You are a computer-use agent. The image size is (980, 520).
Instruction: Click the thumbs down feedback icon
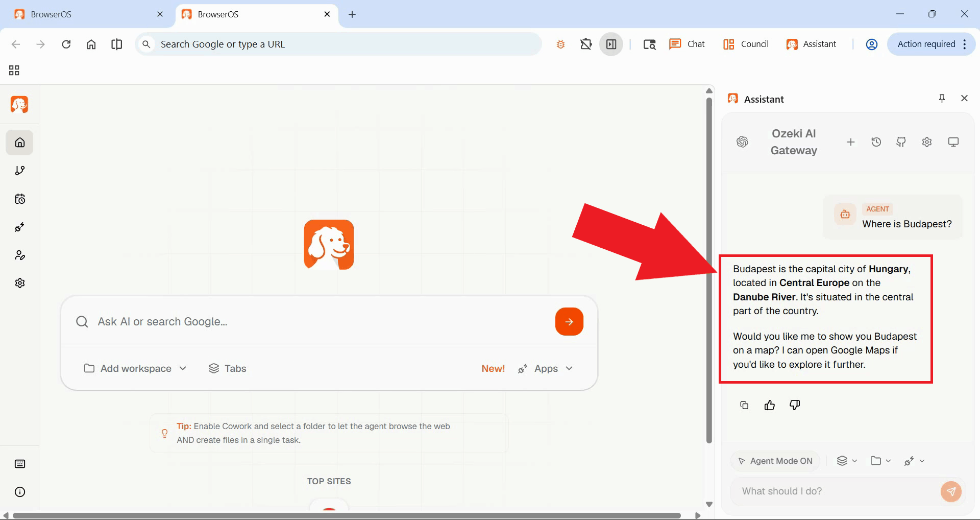pos(794,406)
